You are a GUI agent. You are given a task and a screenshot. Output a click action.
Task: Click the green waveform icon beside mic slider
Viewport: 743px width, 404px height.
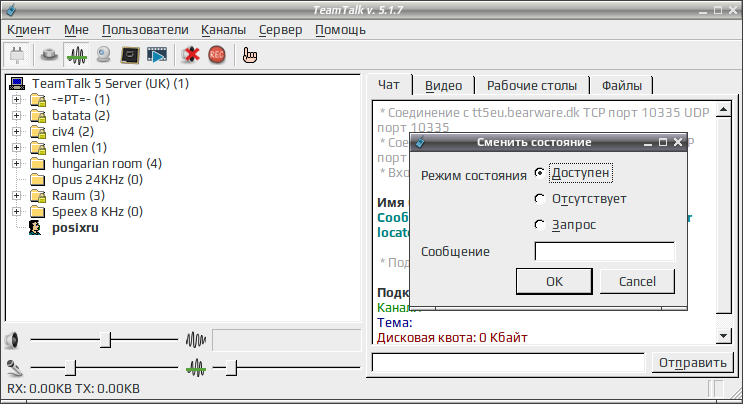click(196, 368)
